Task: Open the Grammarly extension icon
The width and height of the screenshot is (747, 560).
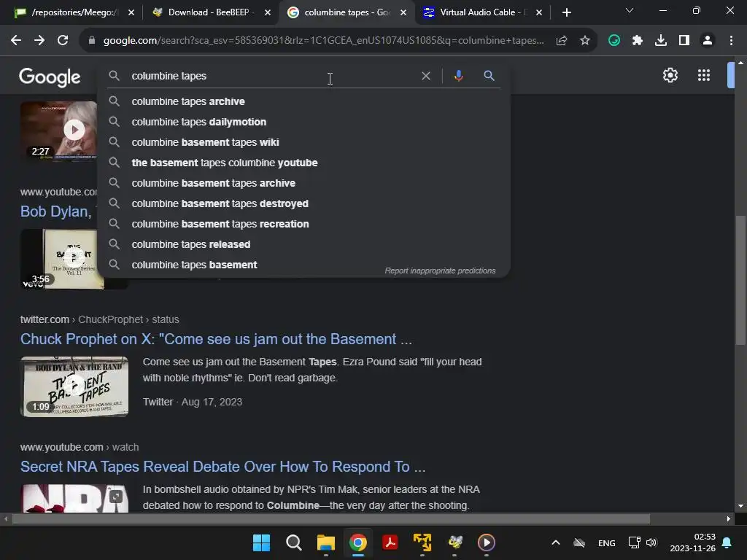Action: tap(614, 41)
